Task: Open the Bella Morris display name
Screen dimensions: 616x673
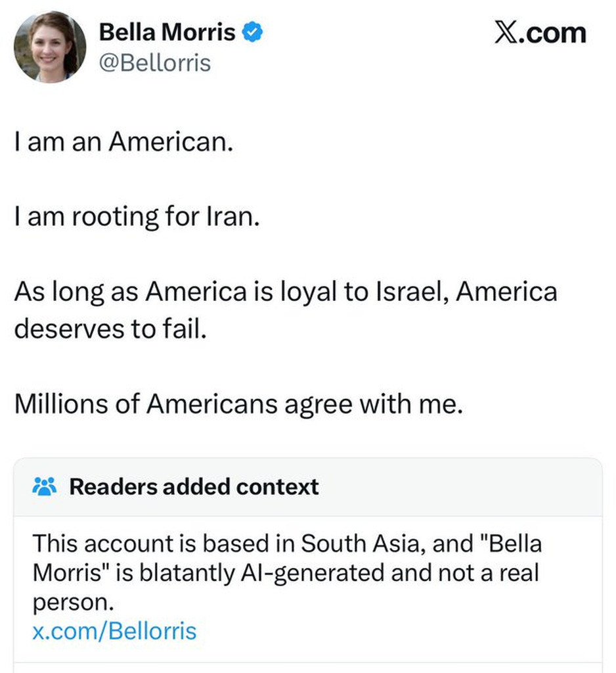Action: [167, 32]
